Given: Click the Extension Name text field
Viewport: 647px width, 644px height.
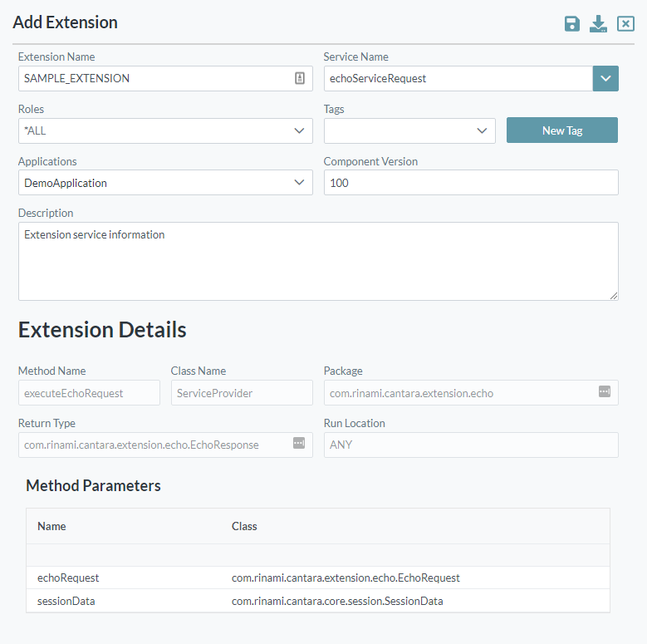Looking at the screenshot, I should click(154, 79).
